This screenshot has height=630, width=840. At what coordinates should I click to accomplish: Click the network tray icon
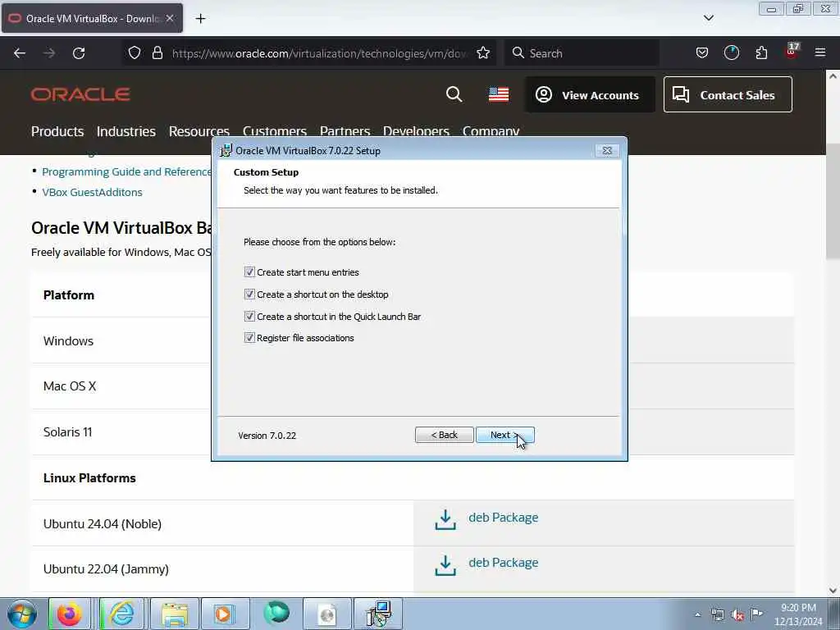[x=717, y=614]
